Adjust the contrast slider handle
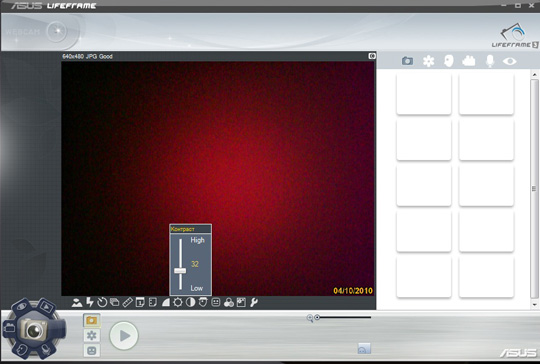The image size is (540, 364). tap(180, 271)
